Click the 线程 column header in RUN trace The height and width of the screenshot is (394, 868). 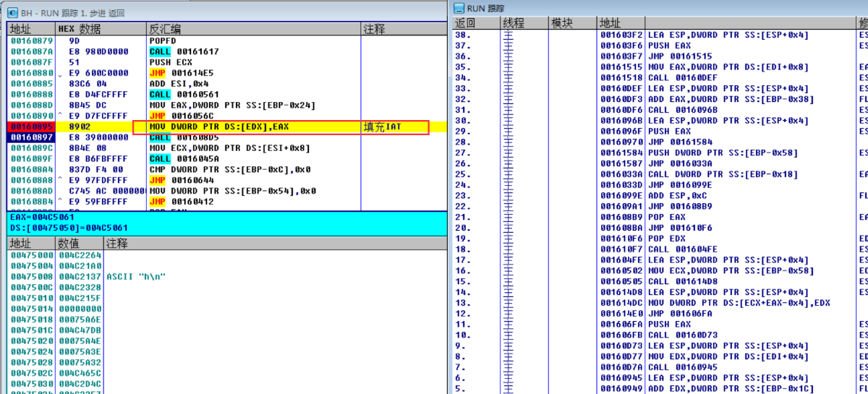click(524, 23)
